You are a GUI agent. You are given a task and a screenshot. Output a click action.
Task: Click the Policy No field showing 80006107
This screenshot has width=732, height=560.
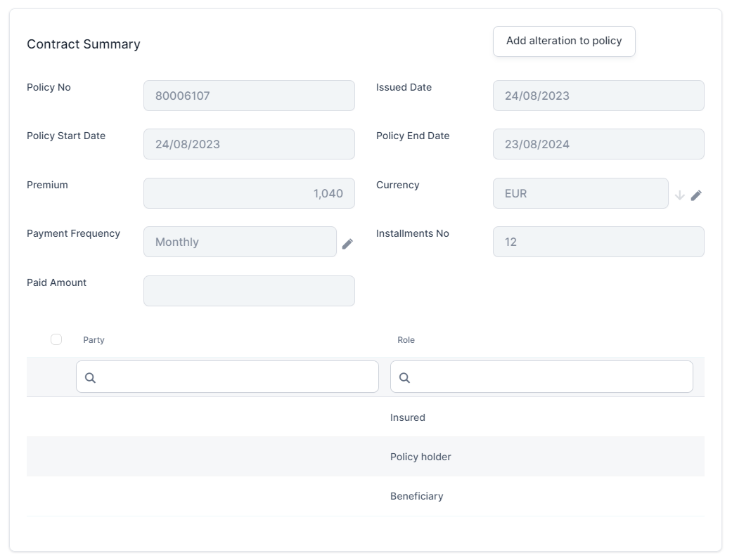[249, 96]
